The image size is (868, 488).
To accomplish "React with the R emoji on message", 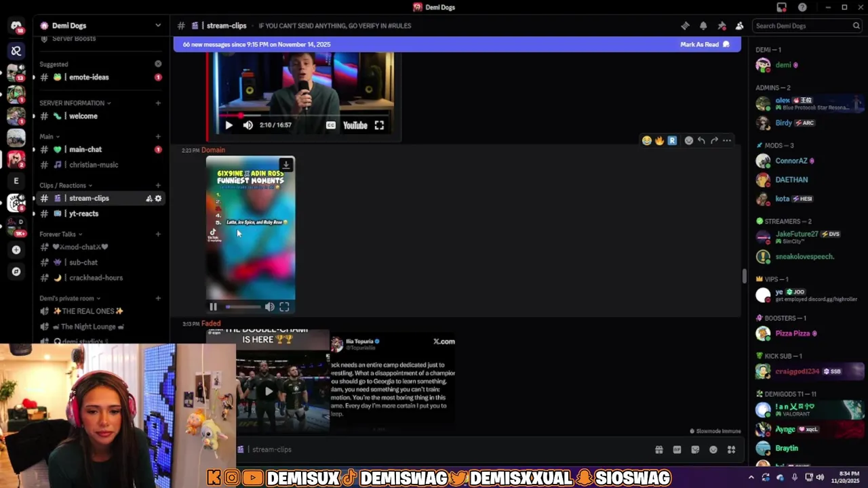I will [672, 140].
